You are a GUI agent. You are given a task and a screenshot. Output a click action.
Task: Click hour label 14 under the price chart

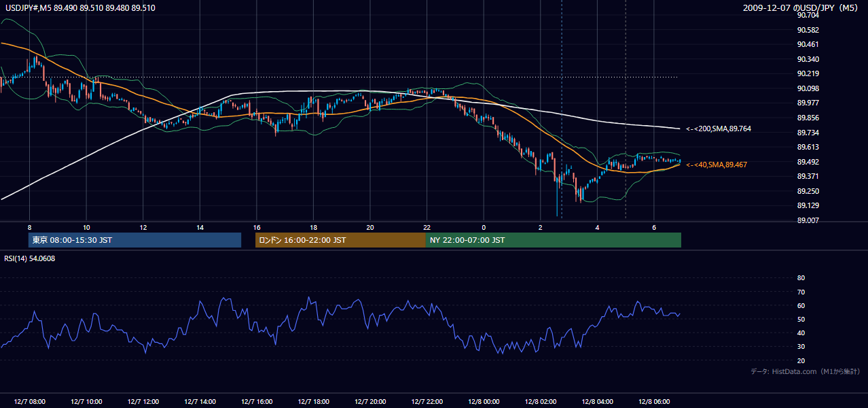[x=200, y=227]
